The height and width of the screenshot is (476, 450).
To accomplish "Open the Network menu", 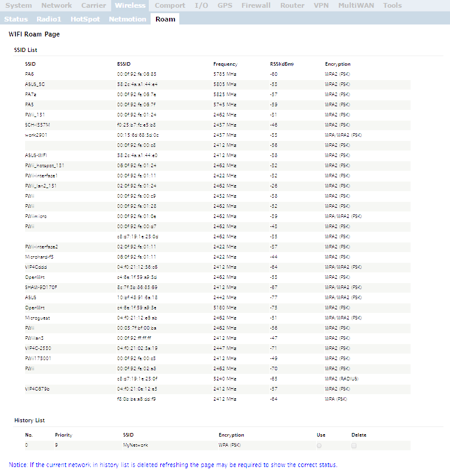I will pyautogui.click(x=57, y=5).
